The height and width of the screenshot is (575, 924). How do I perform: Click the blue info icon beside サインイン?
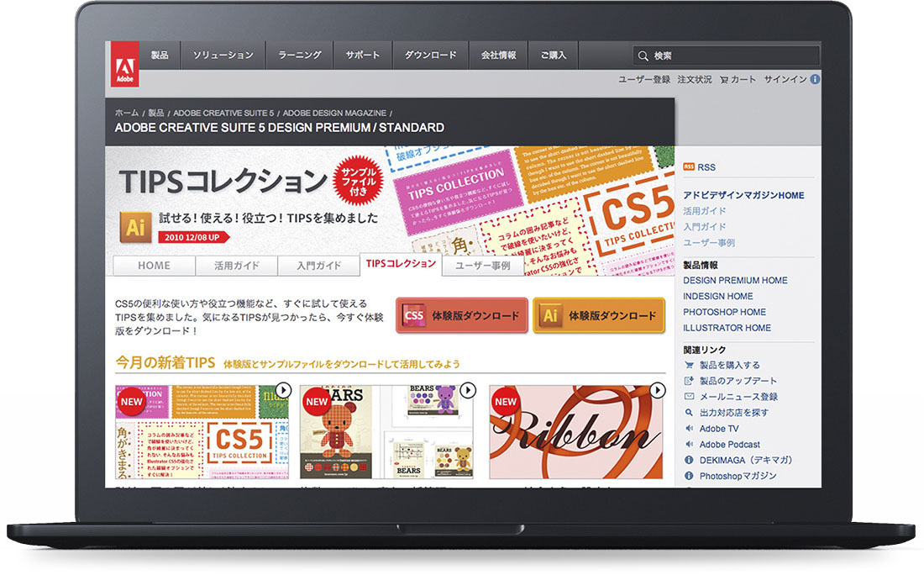tap(815, 80)
